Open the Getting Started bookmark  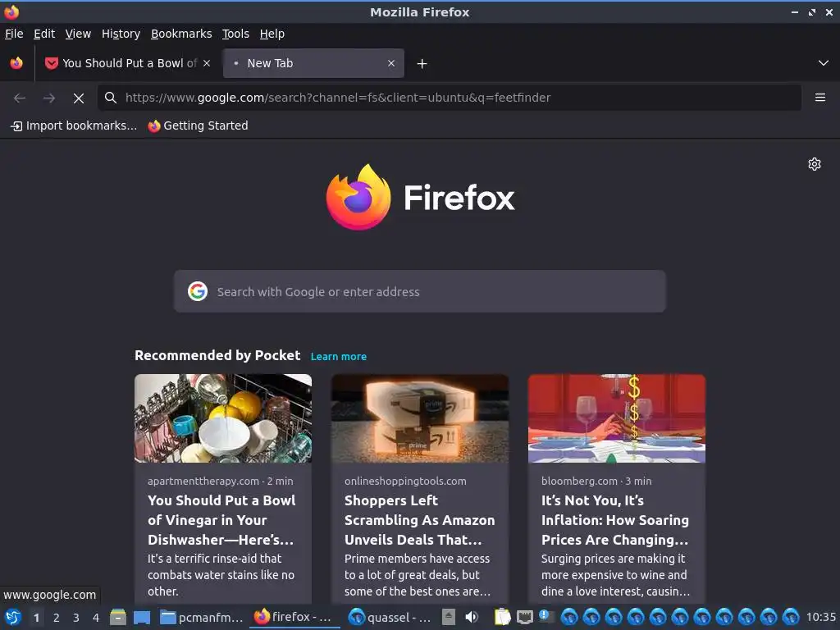[x=199, y=126]
